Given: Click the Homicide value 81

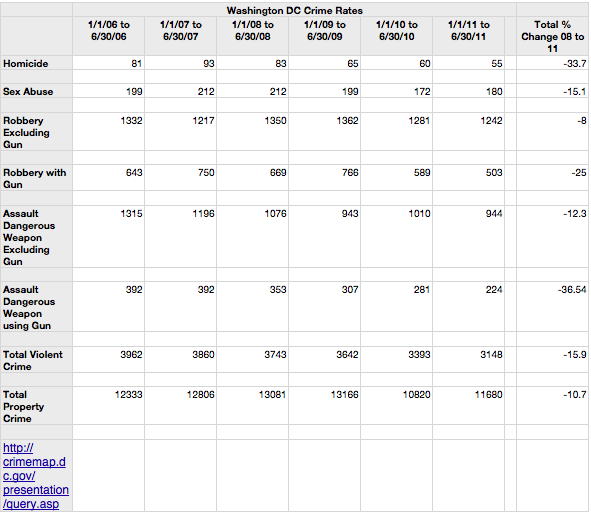Looking at the screenshot, I should point(136,64).
